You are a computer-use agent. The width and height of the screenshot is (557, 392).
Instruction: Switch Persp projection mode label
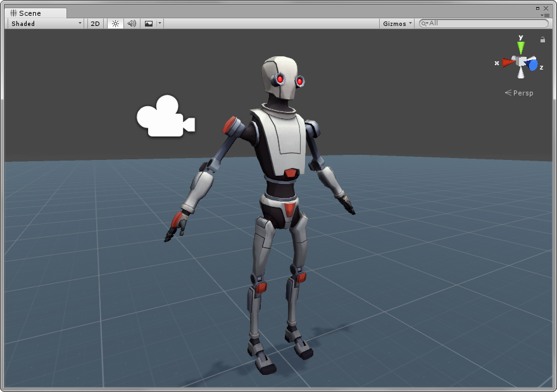(522, 93)
